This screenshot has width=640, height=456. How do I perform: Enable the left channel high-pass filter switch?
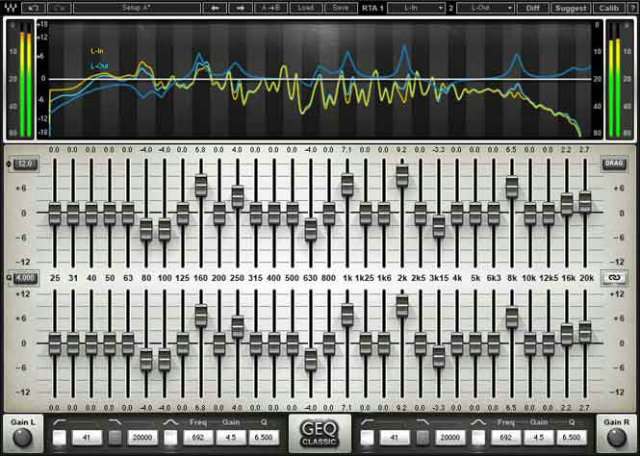[x=60, y=438]
